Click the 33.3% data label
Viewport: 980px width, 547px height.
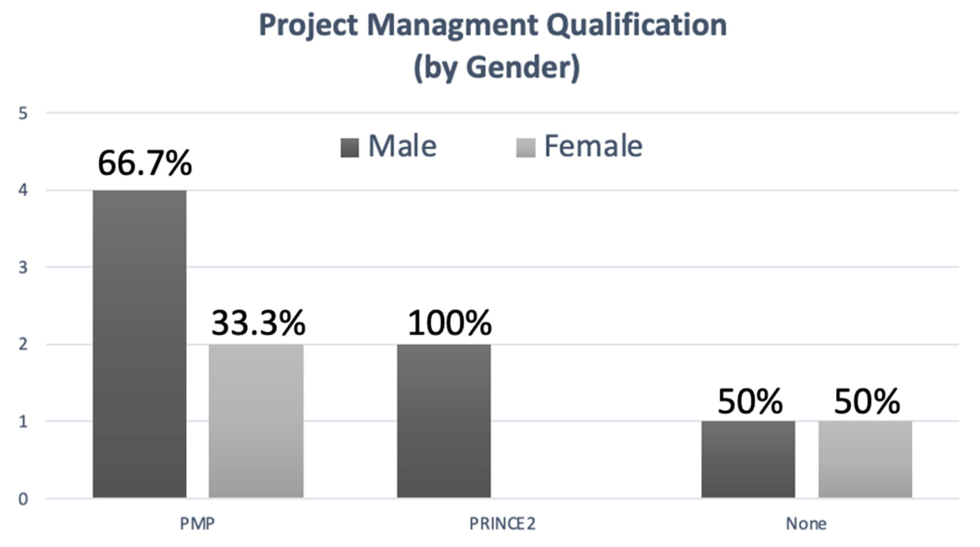pyautogui.click(x=258, y=323)
